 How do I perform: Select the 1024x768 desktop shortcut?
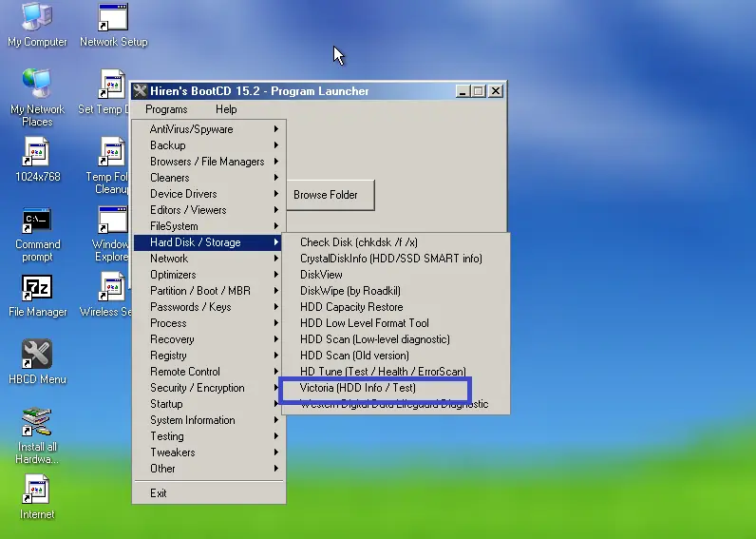coord(37,160)
